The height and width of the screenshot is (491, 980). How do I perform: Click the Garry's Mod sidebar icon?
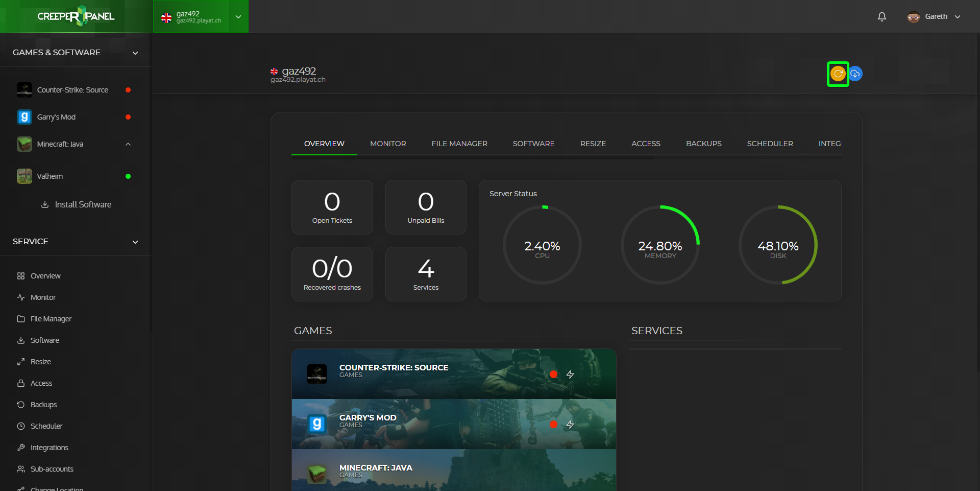(24, 117)
